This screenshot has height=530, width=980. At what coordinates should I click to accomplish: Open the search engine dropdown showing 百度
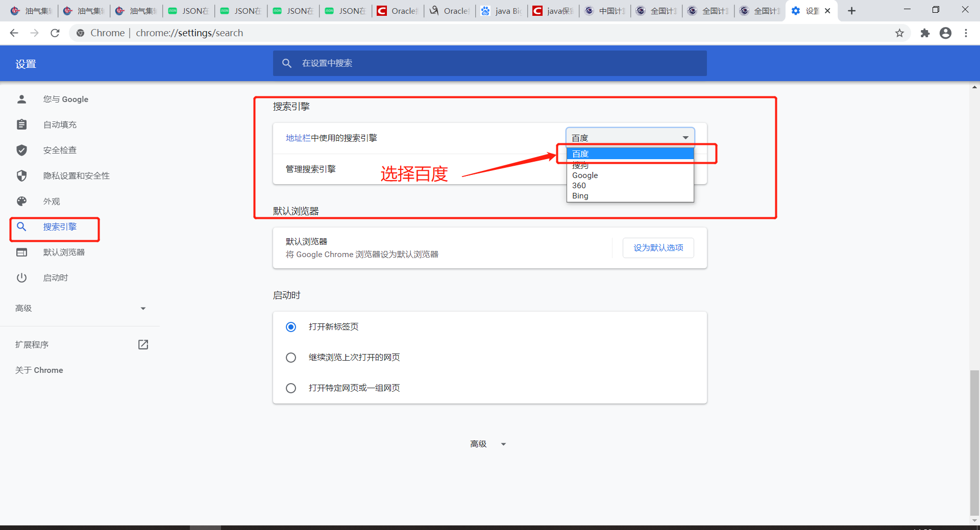coord(630,138)
